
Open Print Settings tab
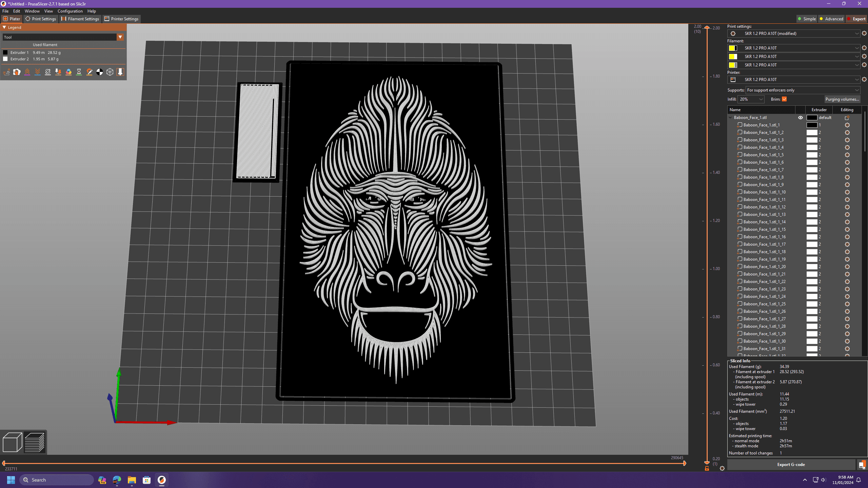coord(42,19)
